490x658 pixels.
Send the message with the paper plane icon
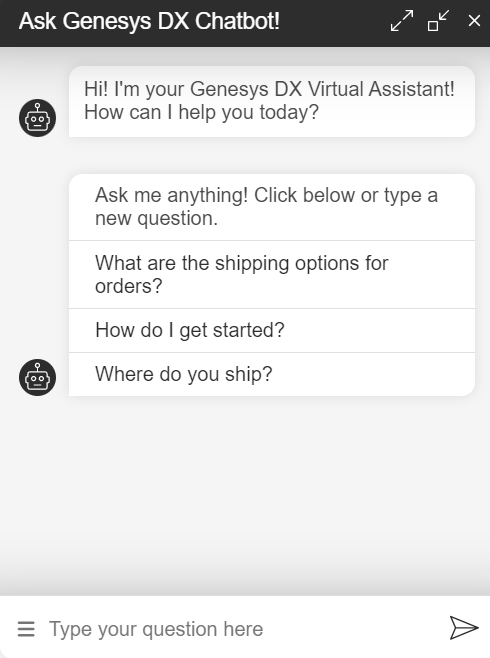pos(464,628)
